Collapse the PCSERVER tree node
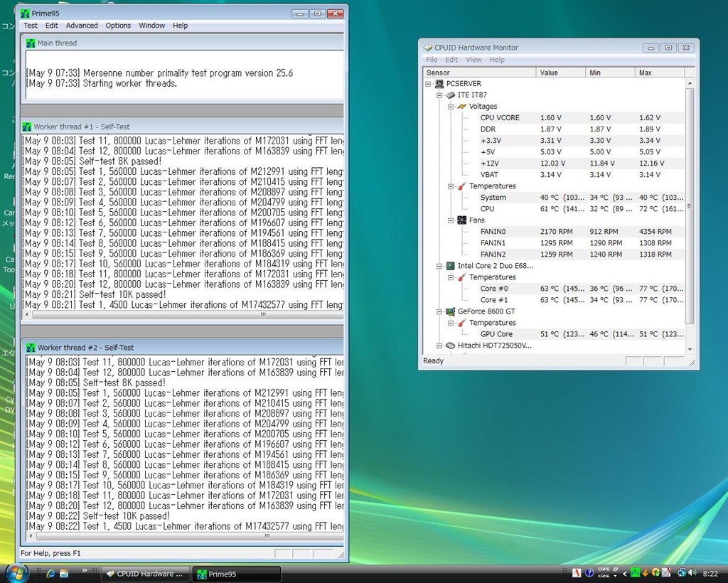This screenshot has width=728, height=583. point(428,84)
